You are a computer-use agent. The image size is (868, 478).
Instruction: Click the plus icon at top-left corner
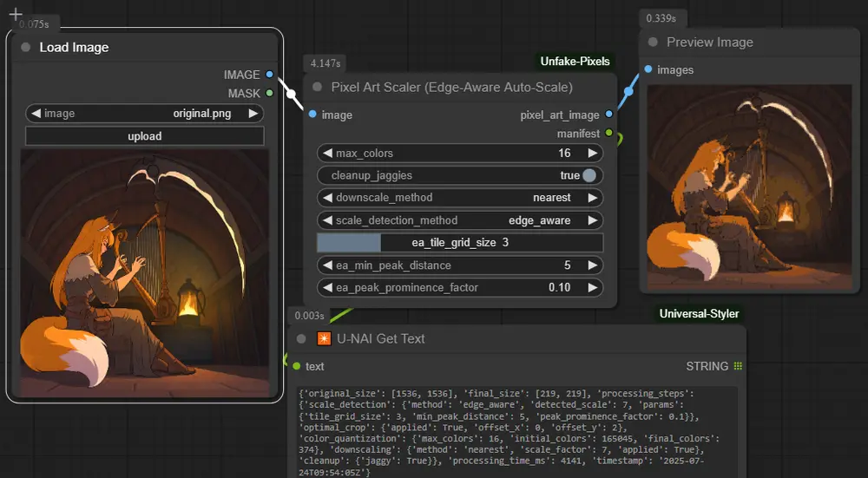[15, 14]
